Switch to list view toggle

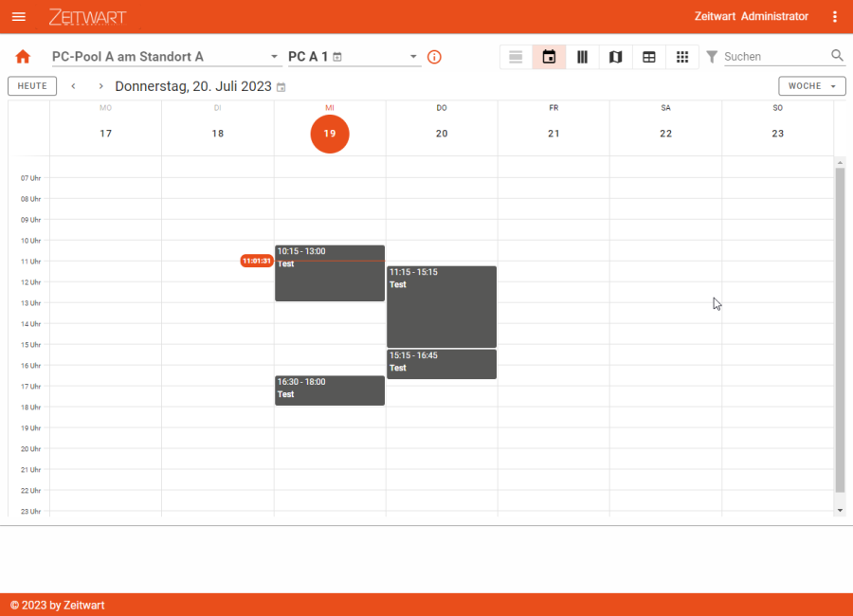[516, 57]
